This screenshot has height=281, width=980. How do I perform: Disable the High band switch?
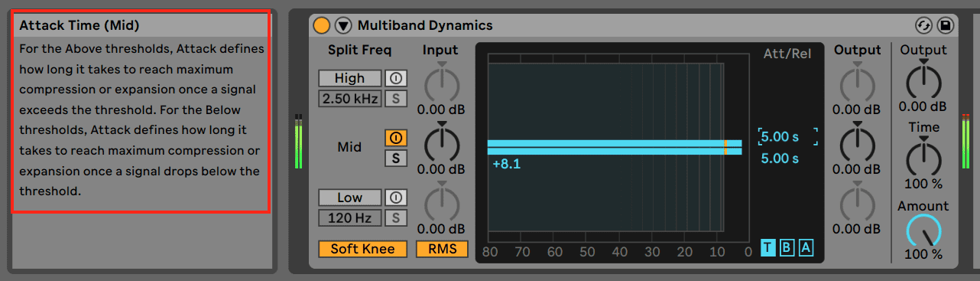349,78
